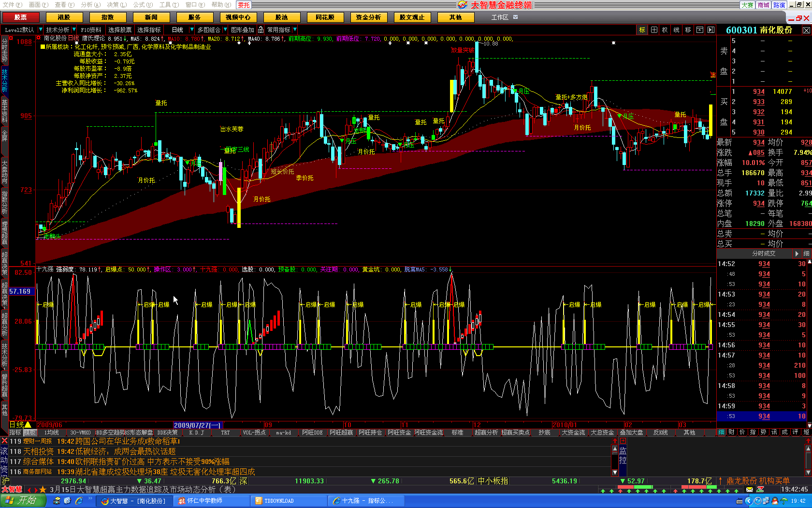Click the panel collapse upward icon

click(x=699, y=30)
